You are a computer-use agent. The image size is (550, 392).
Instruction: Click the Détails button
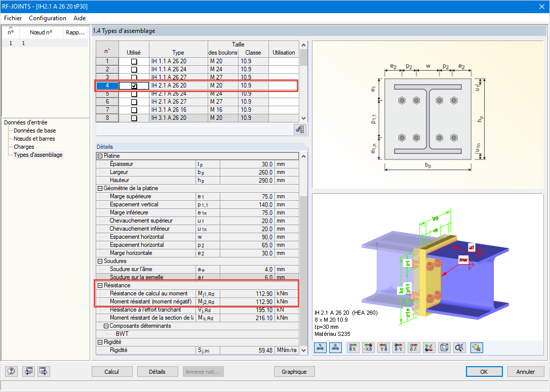click(157, 372)
